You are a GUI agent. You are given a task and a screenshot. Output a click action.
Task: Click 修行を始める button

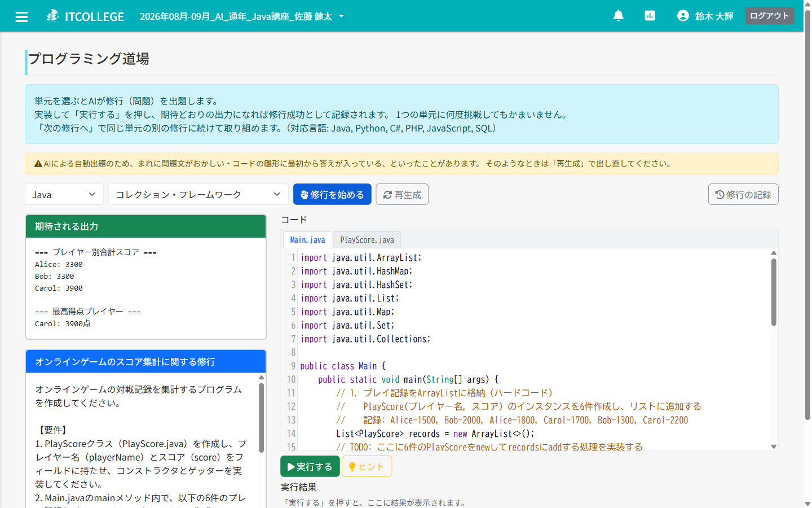point(332,194)
